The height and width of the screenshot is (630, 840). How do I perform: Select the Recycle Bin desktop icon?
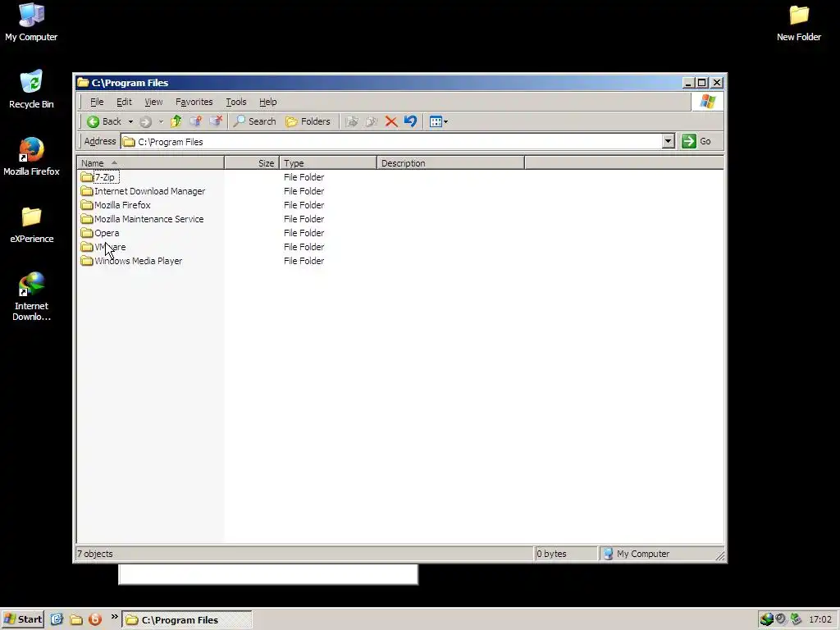click(x=31, y=89)
